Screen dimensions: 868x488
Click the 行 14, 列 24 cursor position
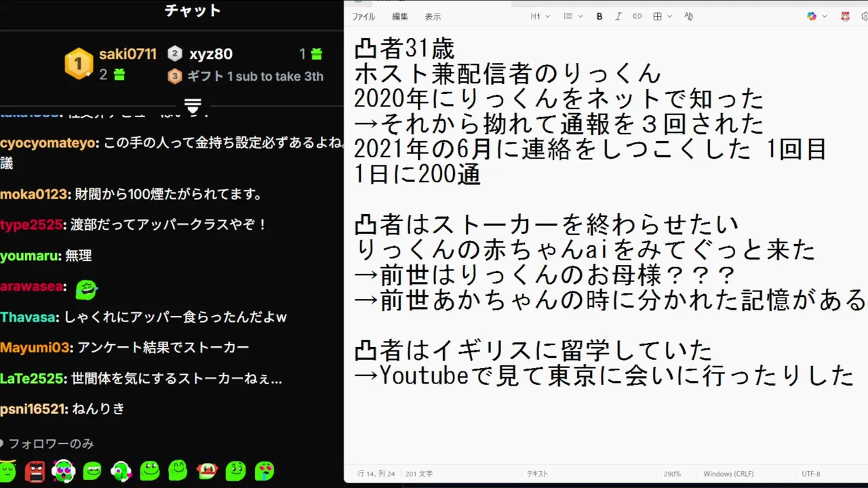(x=376, y=474)
